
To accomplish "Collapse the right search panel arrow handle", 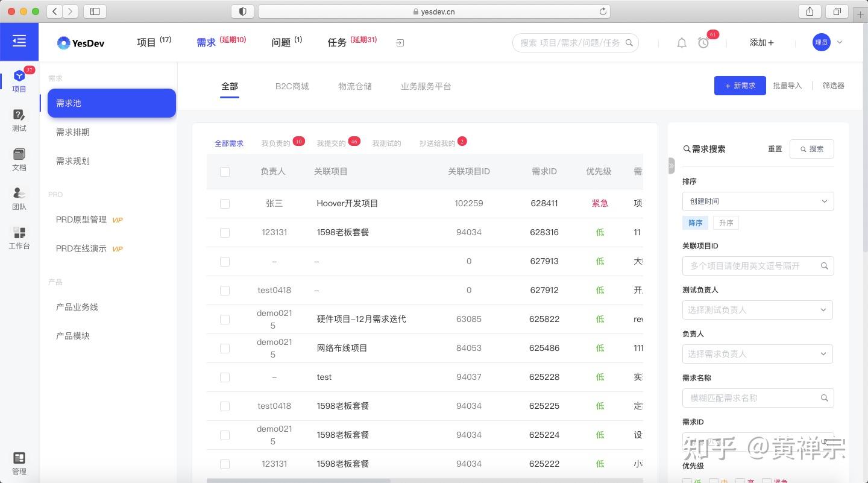I will coord(671,166).
